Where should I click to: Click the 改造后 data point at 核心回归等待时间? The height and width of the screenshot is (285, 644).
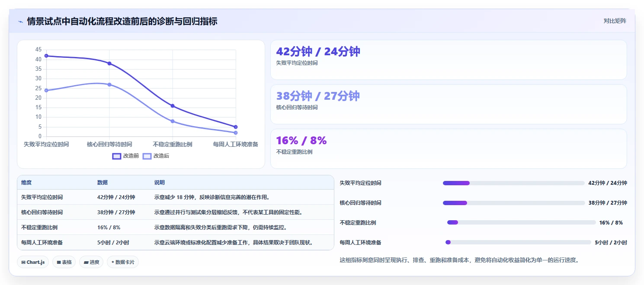coord(109,85)
